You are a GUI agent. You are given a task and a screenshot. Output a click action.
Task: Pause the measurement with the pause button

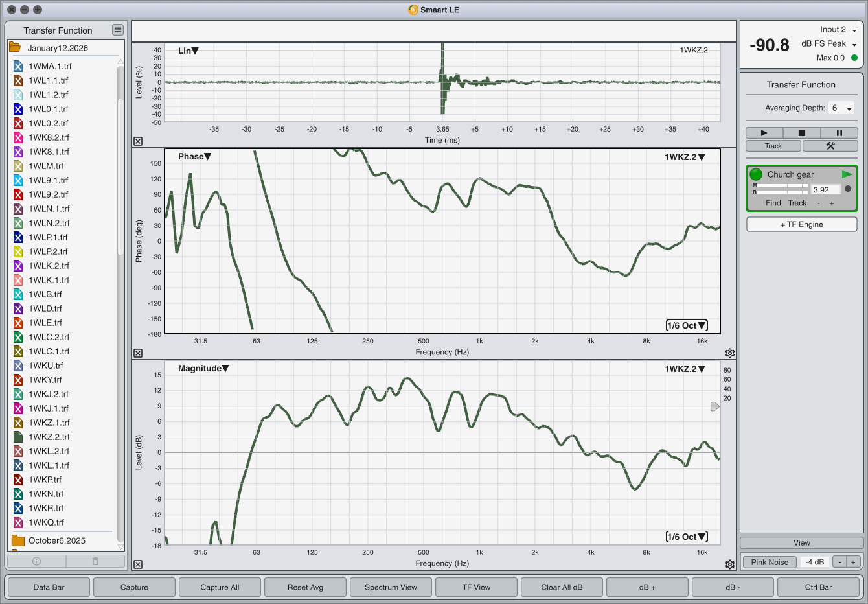[839, 133]
